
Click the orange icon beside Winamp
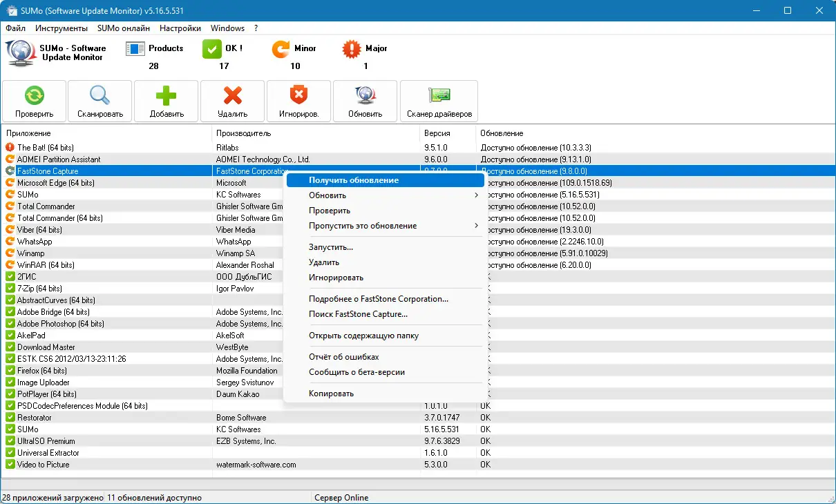tap(10, 253)
